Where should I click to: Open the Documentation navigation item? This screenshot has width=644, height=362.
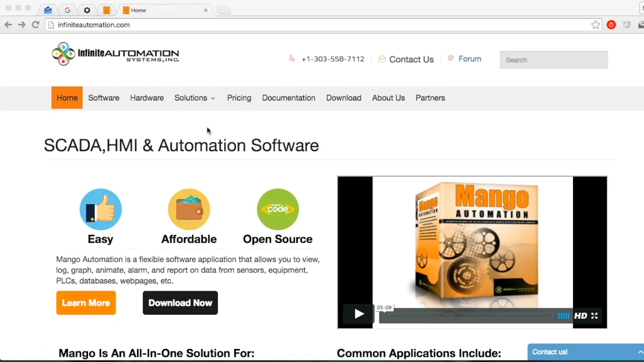tap(289, 98)
